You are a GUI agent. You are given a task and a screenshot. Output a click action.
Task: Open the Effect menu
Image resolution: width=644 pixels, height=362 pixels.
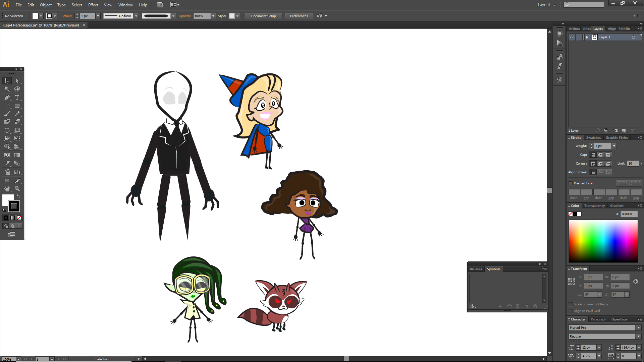[x=93, y=5]
